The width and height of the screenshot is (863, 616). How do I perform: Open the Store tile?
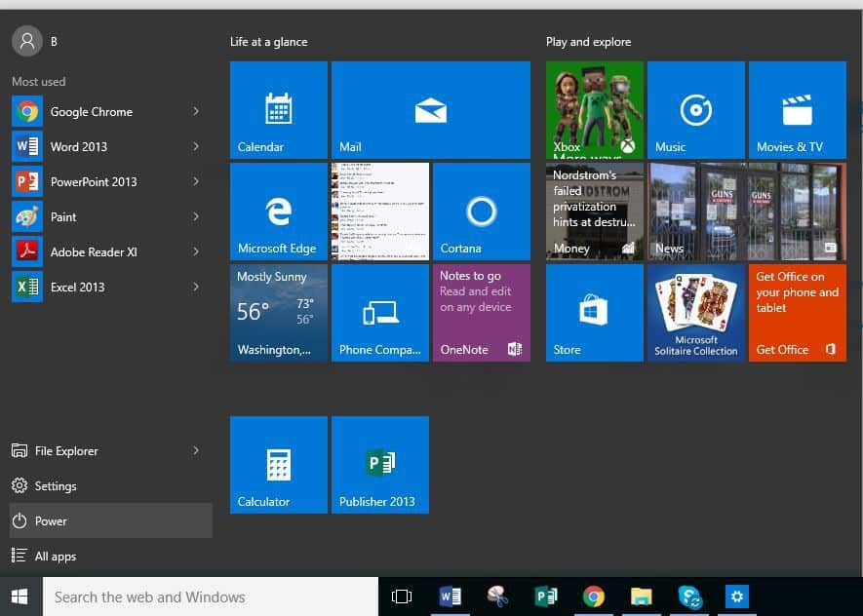[x=594, y=312]
